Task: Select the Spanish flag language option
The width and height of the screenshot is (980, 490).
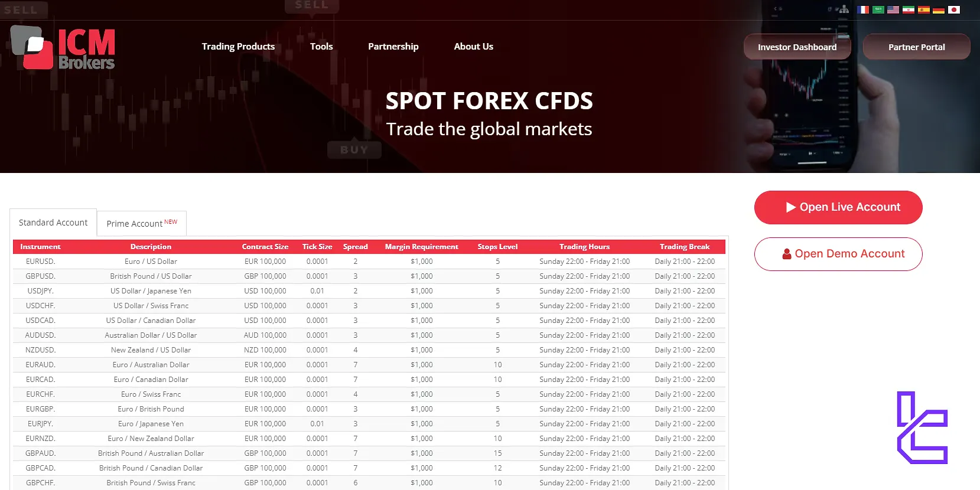Action: (924, 9)
